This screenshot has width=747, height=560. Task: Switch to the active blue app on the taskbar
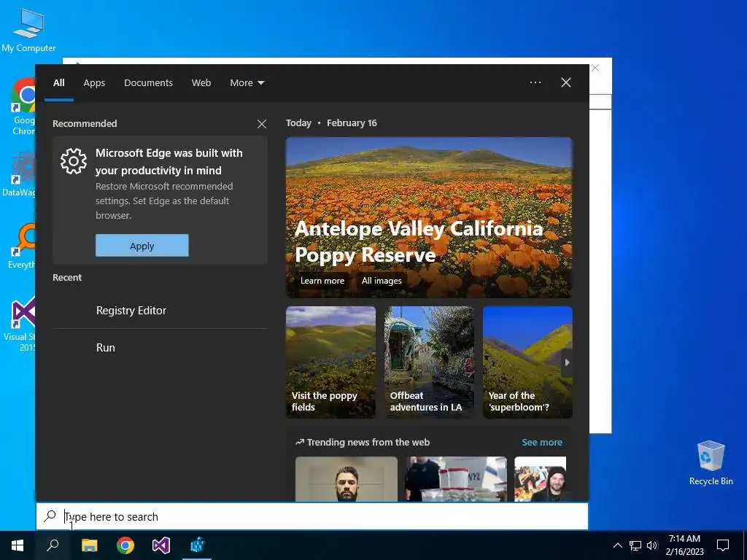coord(197,545)
